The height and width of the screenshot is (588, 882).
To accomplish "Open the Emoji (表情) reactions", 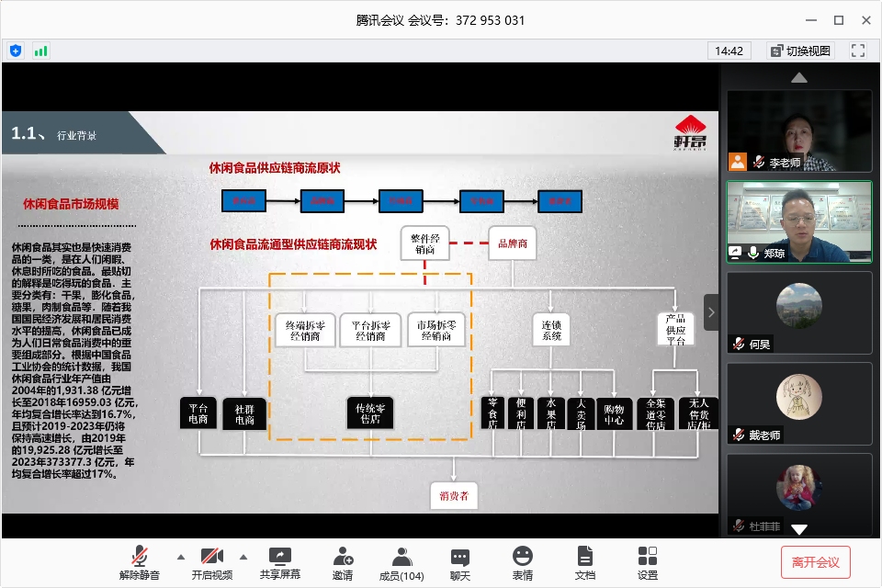I will pos(523,561).
